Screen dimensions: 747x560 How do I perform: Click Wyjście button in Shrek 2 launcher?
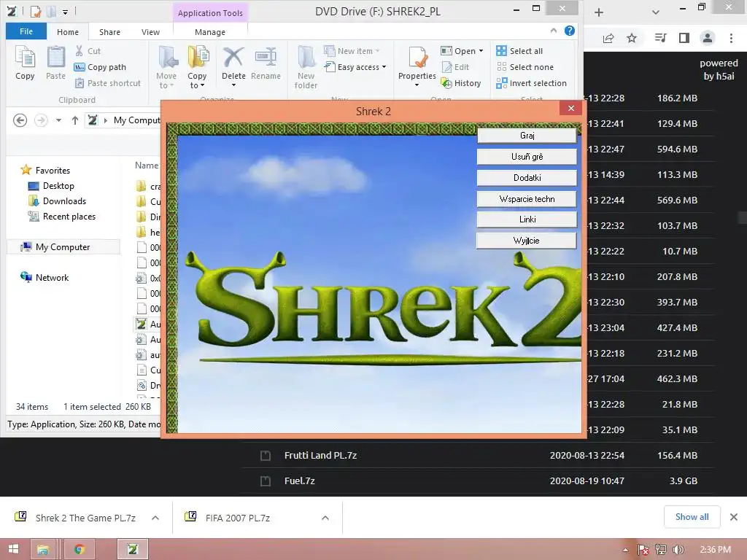pos(527,241)
